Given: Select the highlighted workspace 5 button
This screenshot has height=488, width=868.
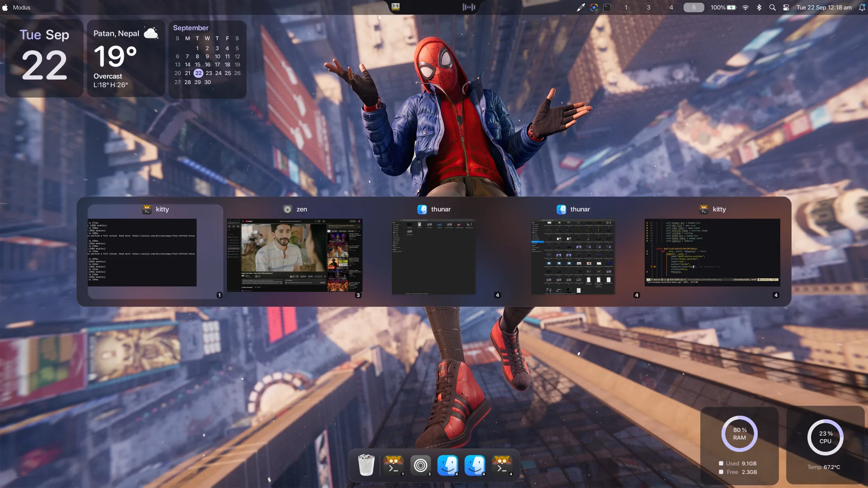Looking at the screenshot, I should point(694,7).
